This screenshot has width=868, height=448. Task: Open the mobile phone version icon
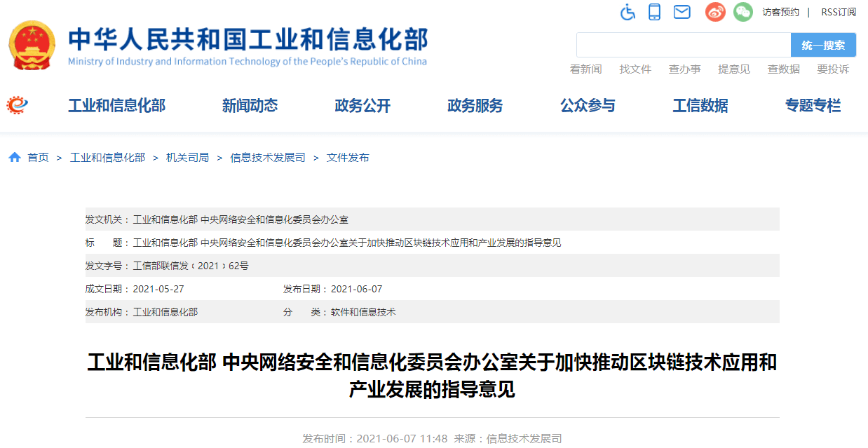pos(654,12)
